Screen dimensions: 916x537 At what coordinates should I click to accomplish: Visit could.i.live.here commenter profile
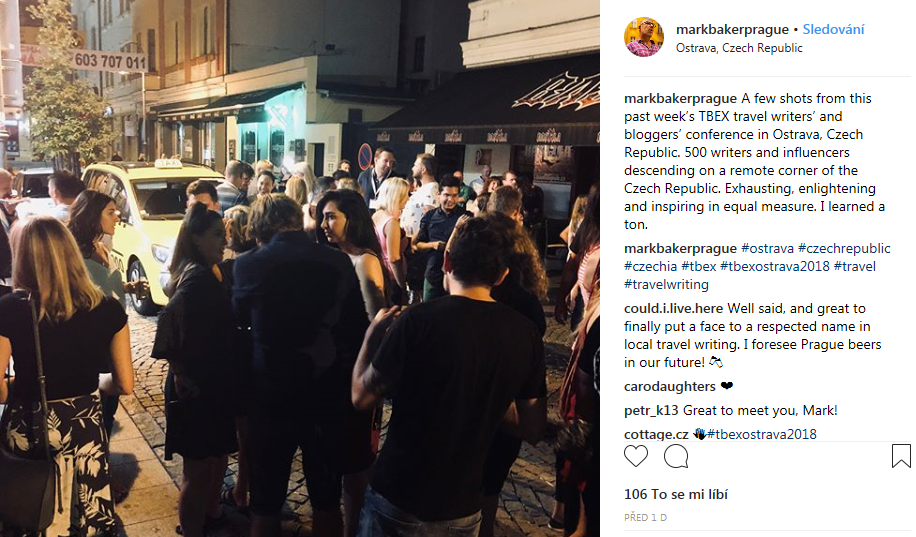coord(673,309)
